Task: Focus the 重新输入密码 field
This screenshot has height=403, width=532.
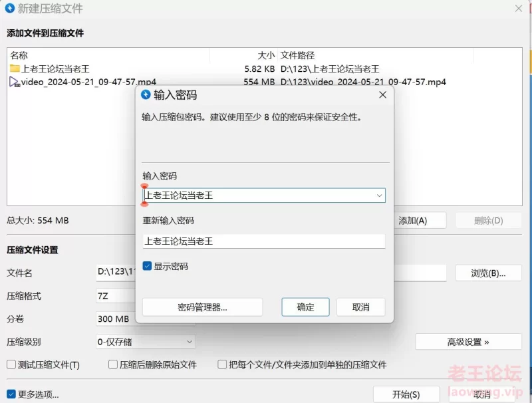Action: pos(263,241)
